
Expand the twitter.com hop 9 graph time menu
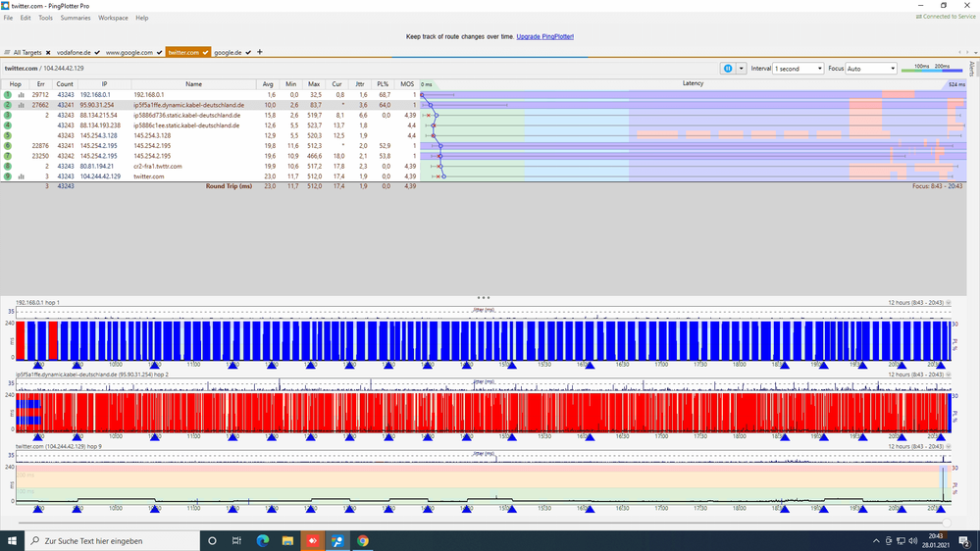tap(949, 447)
